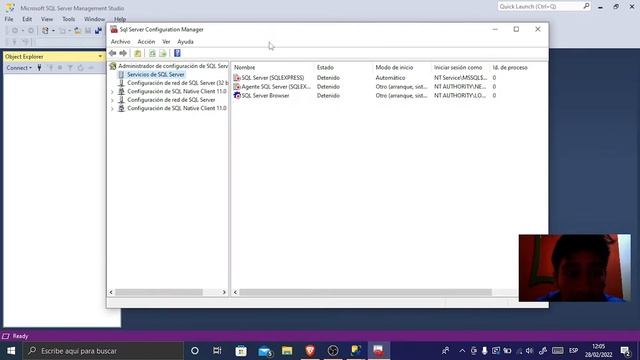Select the SQL Server Browser service icon
This screenshot has width=640, height=360.
point(237,96)
